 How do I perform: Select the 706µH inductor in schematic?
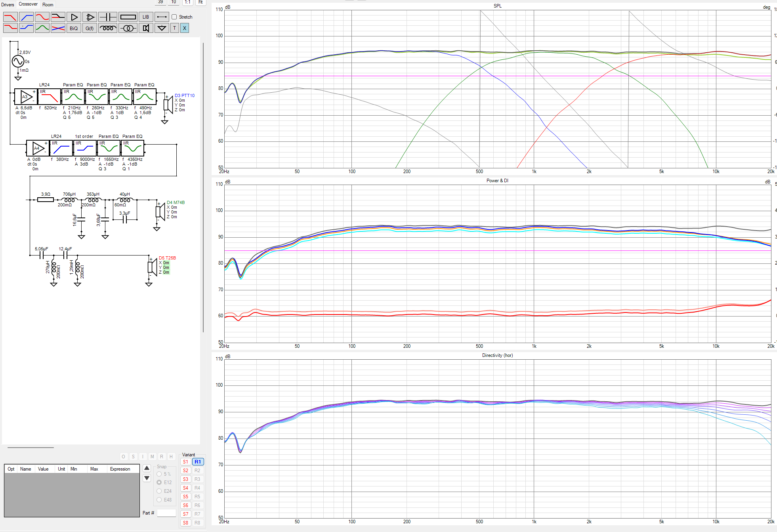pos(69,200)
